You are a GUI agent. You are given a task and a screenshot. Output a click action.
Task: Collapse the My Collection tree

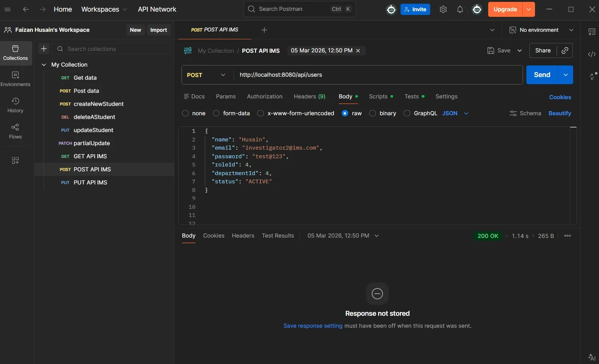click(44, 65)
